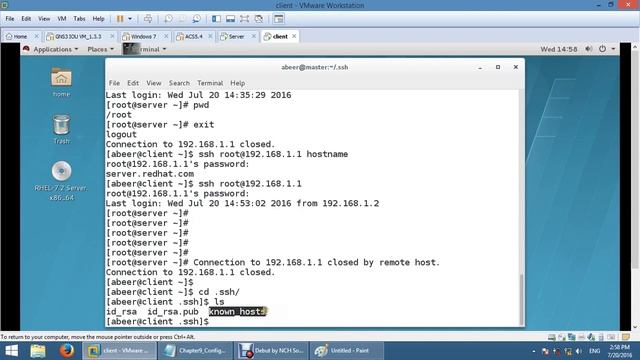The width and height of the screenshot is (640, 360).
Task: Enter full screen mode
Action: [244, 19]
